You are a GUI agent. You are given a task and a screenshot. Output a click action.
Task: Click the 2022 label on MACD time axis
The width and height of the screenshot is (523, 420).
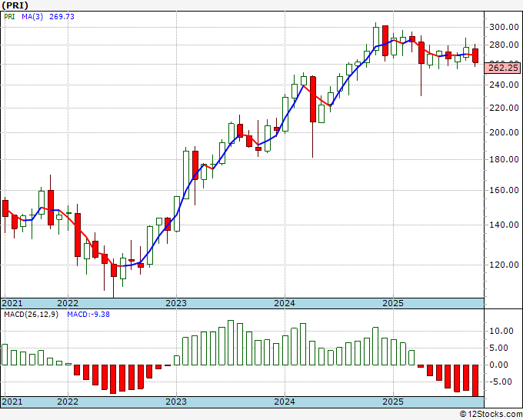coord(68,402)
